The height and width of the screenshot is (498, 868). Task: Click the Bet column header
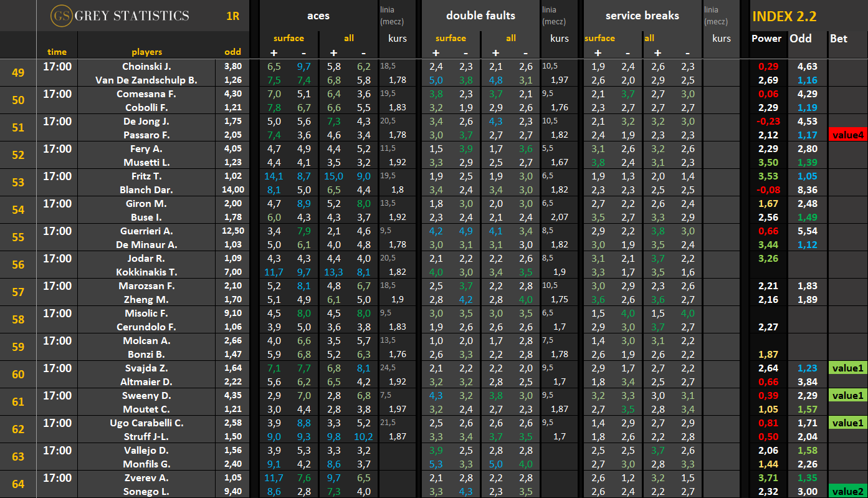tap(839, 38)
